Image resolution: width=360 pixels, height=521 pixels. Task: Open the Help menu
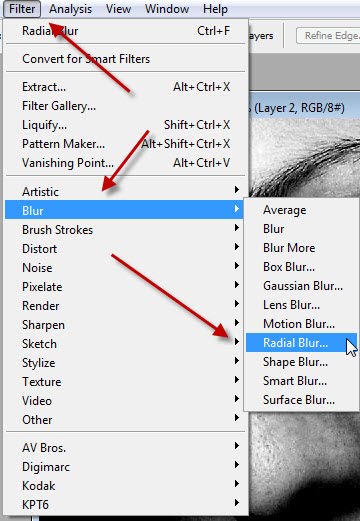pyautogui.click(x=215, y=9)
